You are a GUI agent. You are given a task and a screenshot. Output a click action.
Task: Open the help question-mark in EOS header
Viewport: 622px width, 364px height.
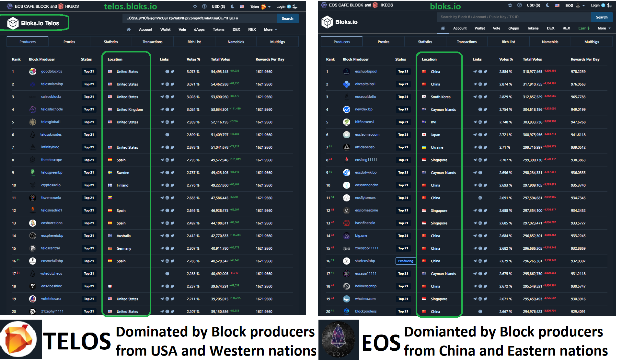pos(520,5)
